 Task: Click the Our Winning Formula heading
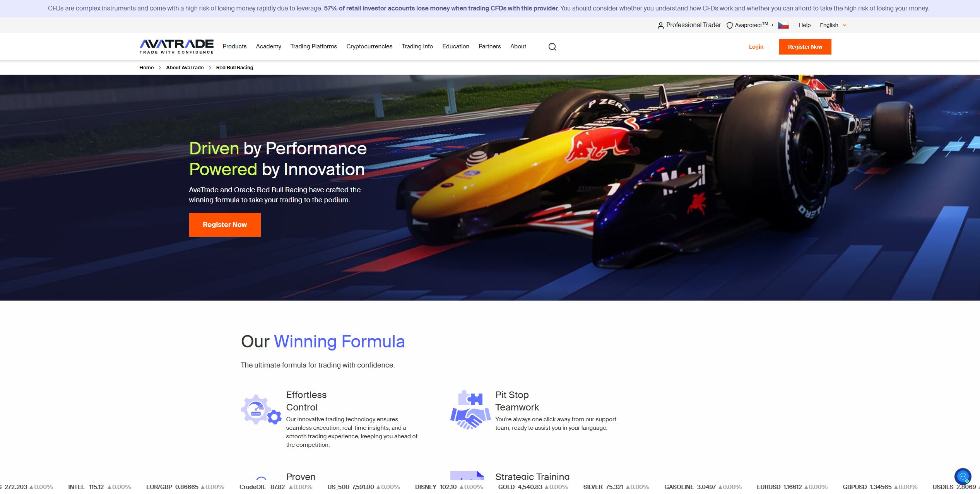coord(323,342)
